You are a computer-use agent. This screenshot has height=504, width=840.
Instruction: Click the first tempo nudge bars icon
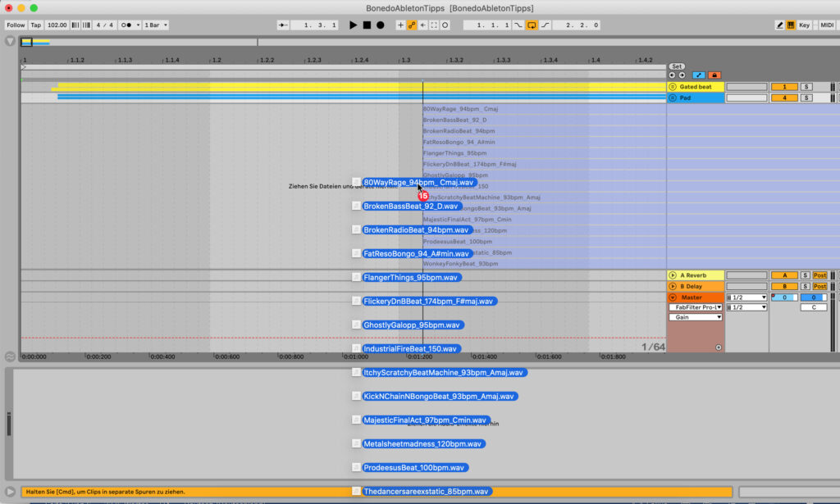(x=75, y=25)
